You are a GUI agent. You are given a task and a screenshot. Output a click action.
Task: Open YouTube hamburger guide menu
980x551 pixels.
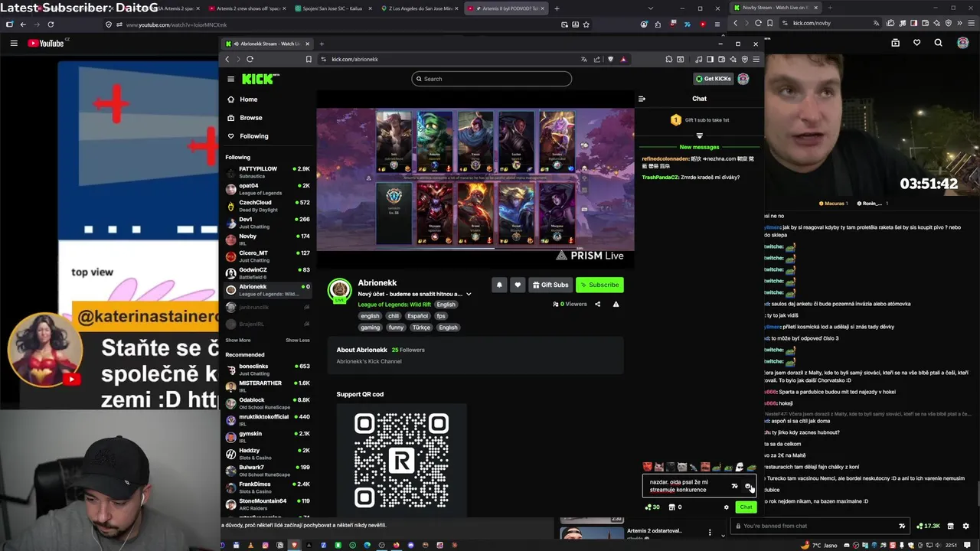click(14, 43)
